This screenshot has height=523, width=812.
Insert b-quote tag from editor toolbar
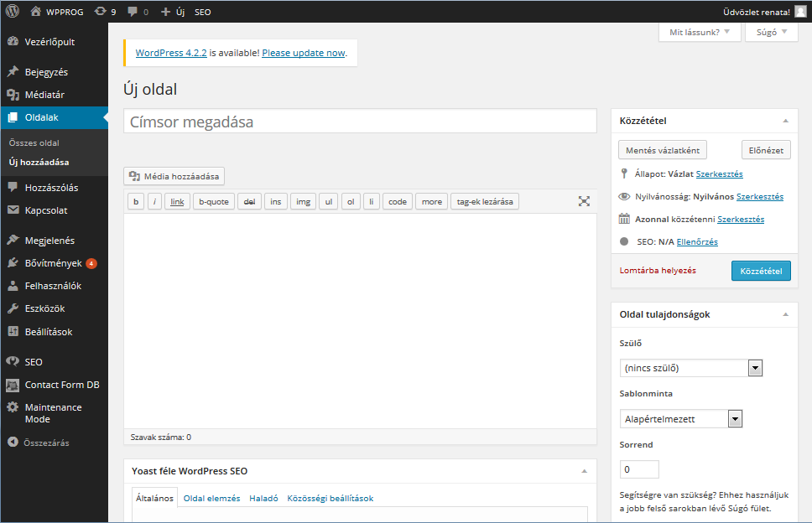pyautogui.click(x=213, y=201)
